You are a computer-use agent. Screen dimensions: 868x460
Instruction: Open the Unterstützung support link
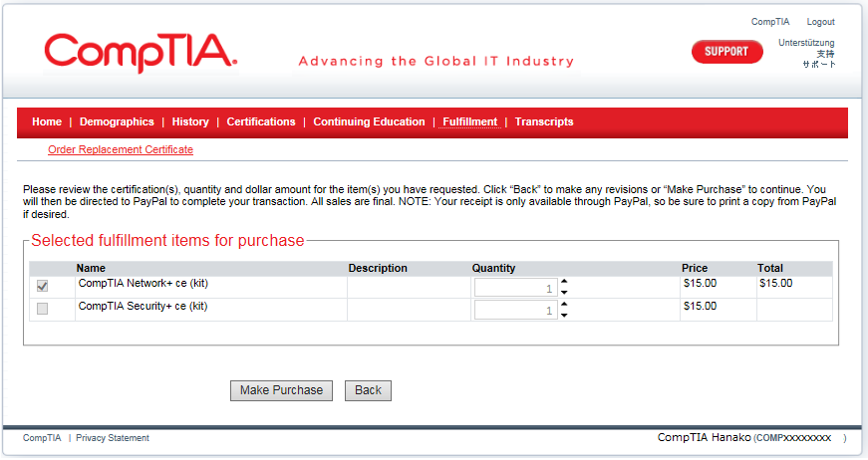click(x=806, y=43)
